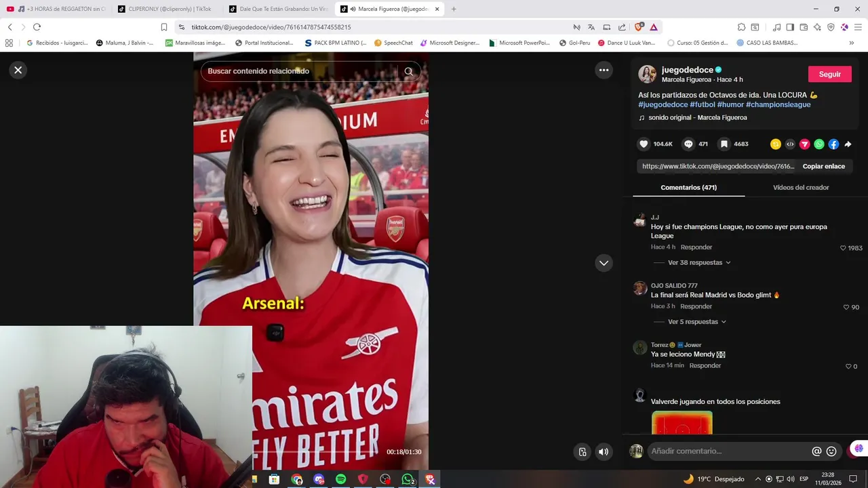Save video with the bookmark icon
The height and width of the screenshot is (488, 868).
724,144
